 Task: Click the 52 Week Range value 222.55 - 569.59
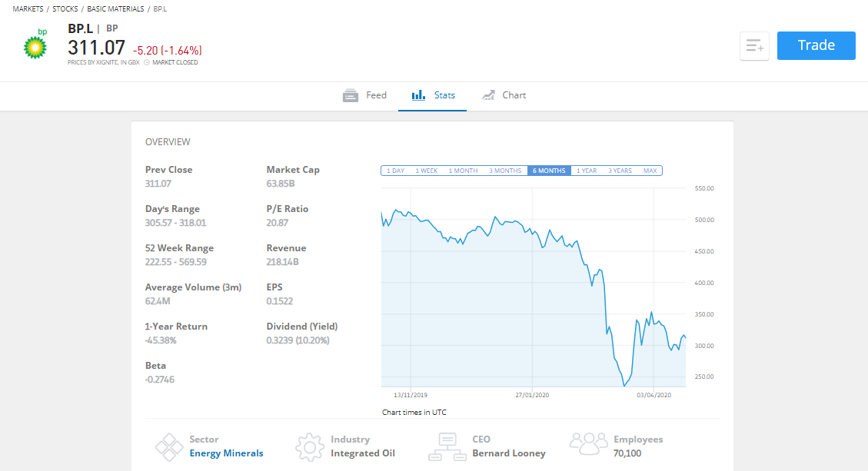pos(175,262)
